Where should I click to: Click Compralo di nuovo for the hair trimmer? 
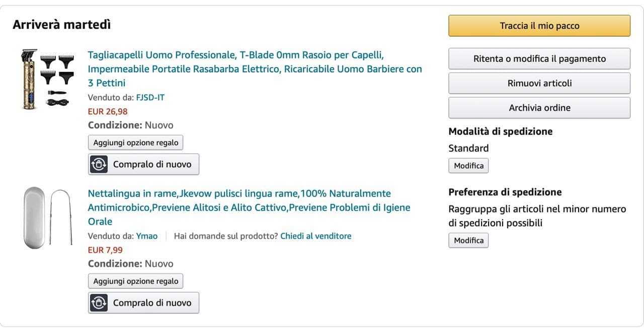pyautogui.click(x=152, y=164)
